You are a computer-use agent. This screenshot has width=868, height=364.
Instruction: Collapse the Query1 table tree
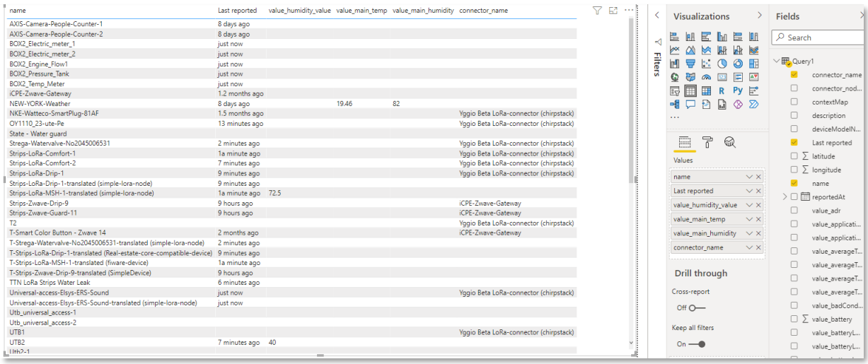pyautogui.click(x=777, y=61)
